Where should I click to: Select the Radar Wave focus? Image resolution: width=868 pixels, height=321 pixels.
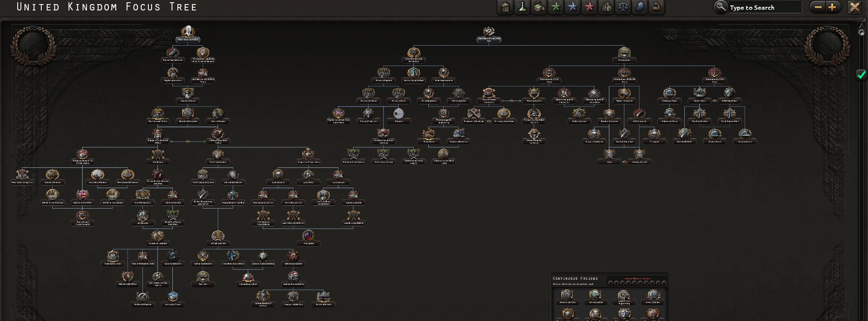point(428,136)
